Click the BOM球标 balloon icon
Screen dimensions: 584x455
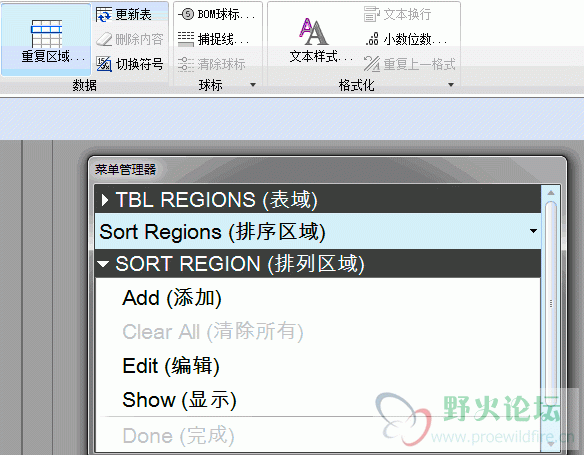(x=186, y=14)
